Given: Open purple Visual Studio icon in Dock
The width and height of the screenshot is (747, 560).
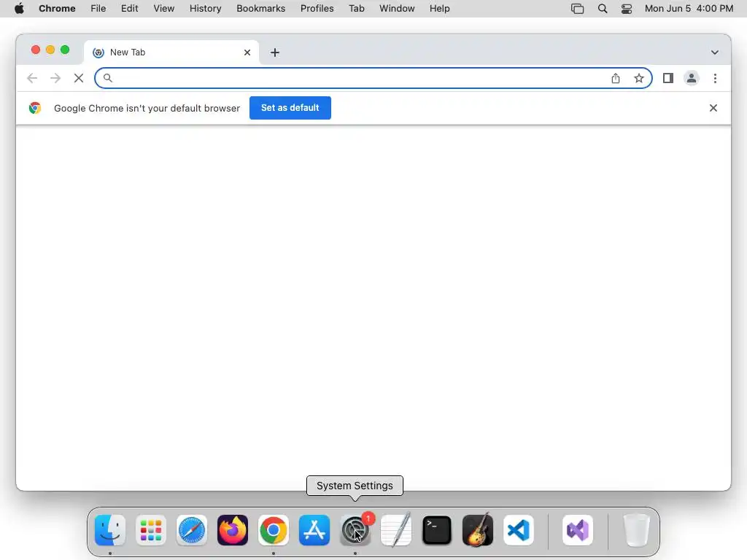Looking at the screenshot, I should point(578,530).
